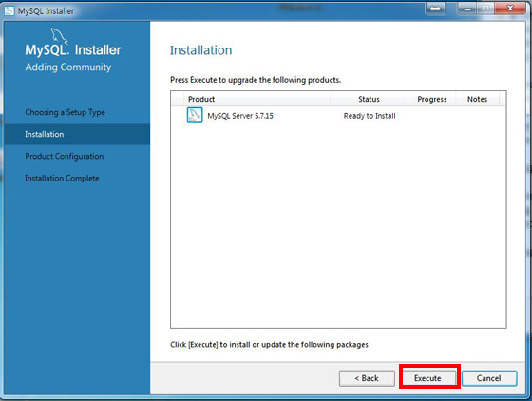Click the Status column header

pos(369,99)
